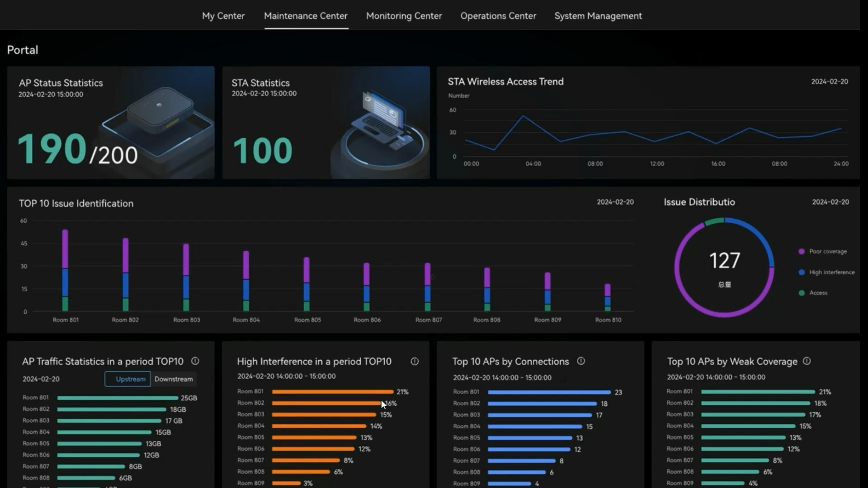
Task: Click info icon next to Top 10 APs by Weak Coverage
Action: pyautogui.click(x=807, y=361)
